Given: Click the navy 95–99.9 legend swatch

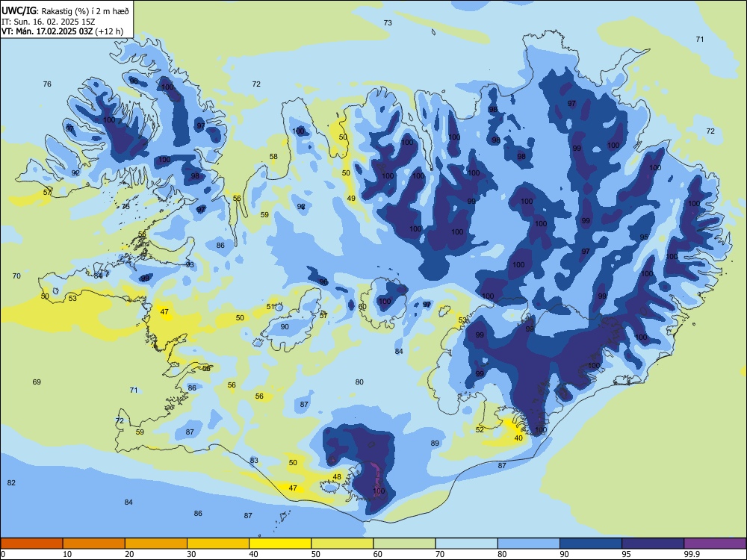Looking at the screenshot, I should point(653,544).
